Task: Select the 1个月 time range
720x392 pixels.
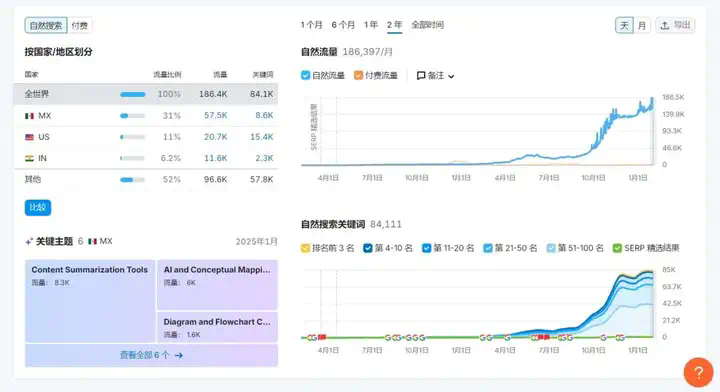Action: click(x=311, y=25)
